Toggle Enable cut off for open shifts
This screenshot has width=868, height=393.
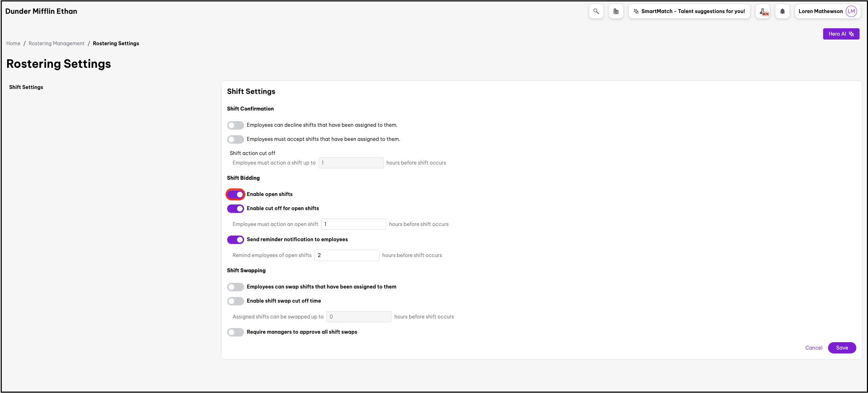(235, 209)
